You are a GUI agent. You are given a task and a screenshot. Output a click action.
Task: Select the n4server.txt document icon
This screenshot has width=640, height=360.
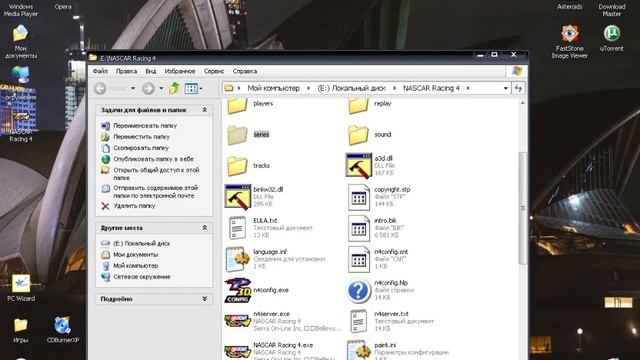point(358,321)
